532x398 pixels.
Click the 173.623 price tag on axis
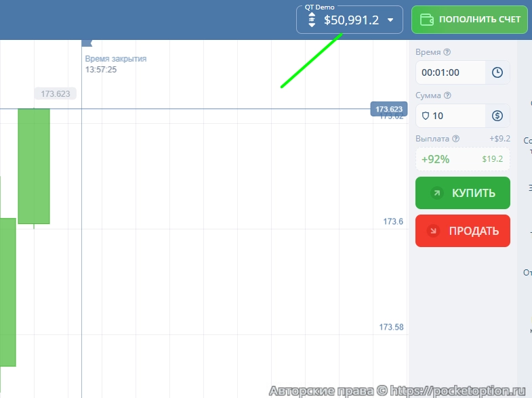[388, 109]
